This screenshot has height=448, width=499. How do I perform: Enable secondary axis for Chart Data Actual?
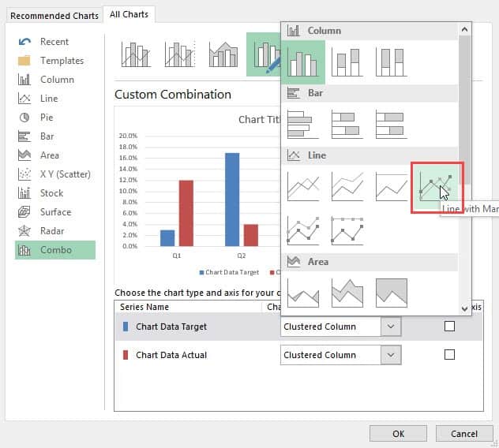click(449, 354)
